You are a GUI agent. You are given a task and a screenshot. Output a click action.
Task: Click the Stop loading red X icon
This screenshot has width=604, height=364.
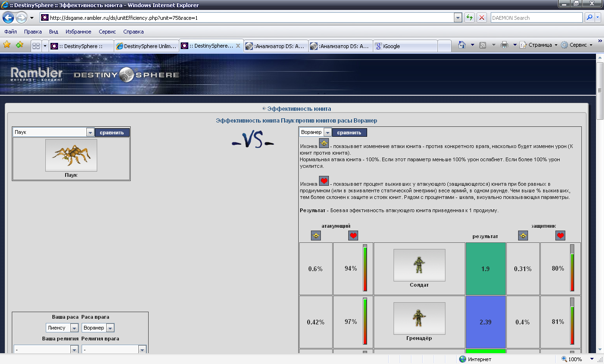tap(481, 17)
